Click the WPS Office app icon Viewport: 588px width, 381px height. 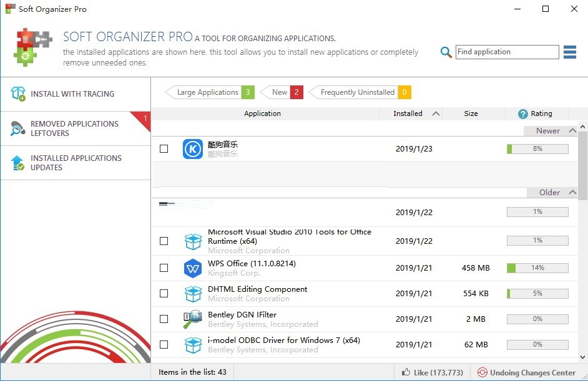(193, 268)
